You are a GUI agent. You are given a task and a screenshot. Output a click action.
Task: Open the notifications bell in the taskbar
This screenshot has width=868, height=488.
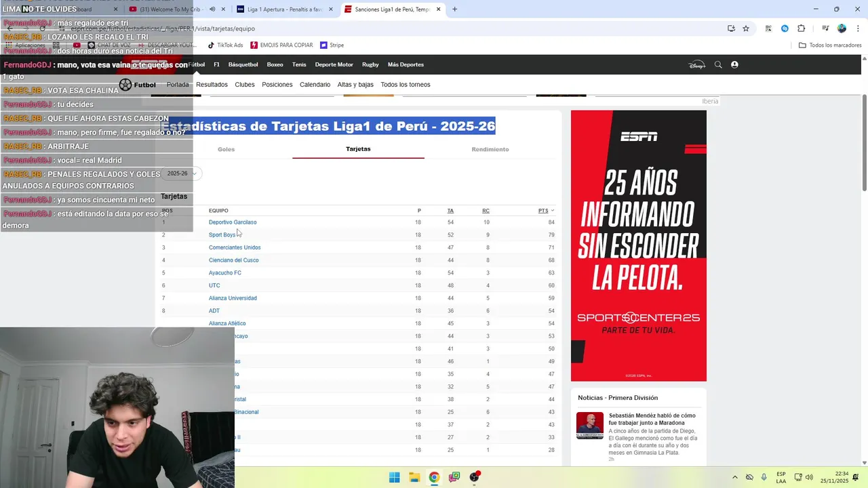click(856, 477)
